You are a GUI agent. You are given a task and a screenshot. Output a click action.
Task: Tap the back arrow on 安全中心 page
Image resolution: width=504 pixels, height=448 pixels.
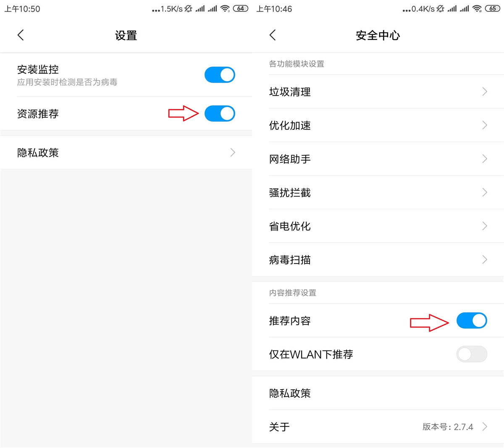coord(272,35)
